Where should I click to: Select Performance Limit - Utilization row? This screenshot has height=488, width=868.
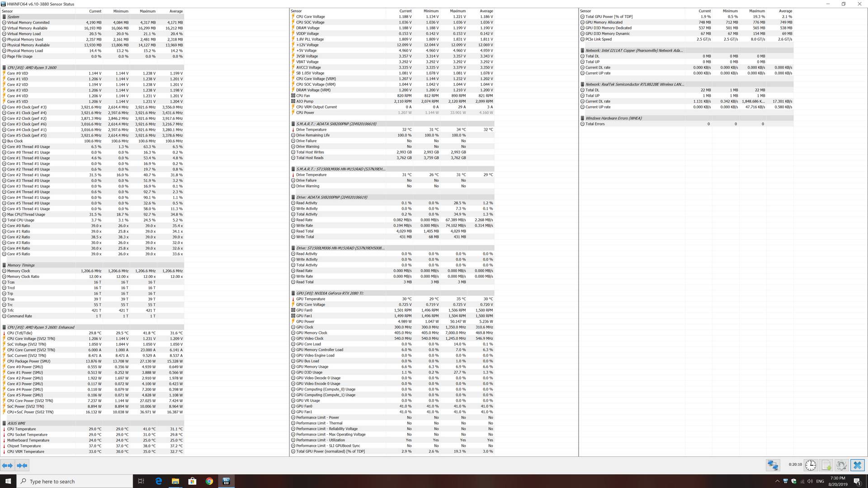(392, 440)
